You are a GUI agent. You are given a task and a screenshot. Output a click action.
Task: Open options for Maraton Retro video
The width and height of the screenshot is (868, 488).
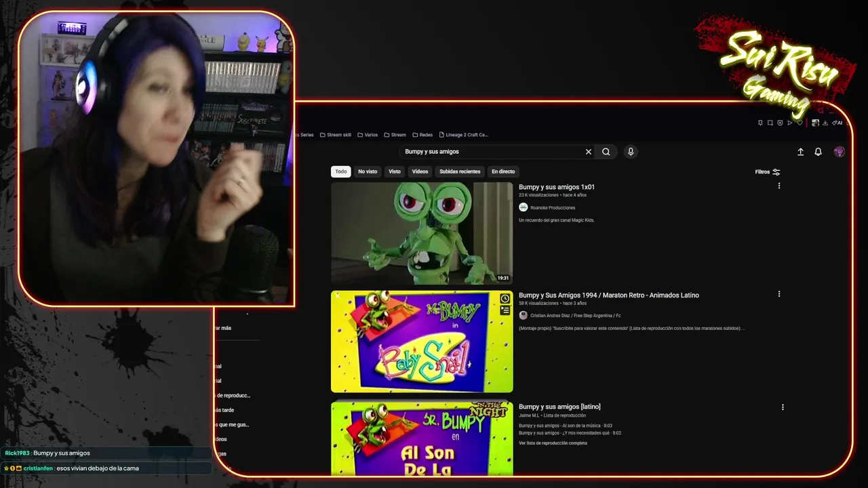coord(778,294)
